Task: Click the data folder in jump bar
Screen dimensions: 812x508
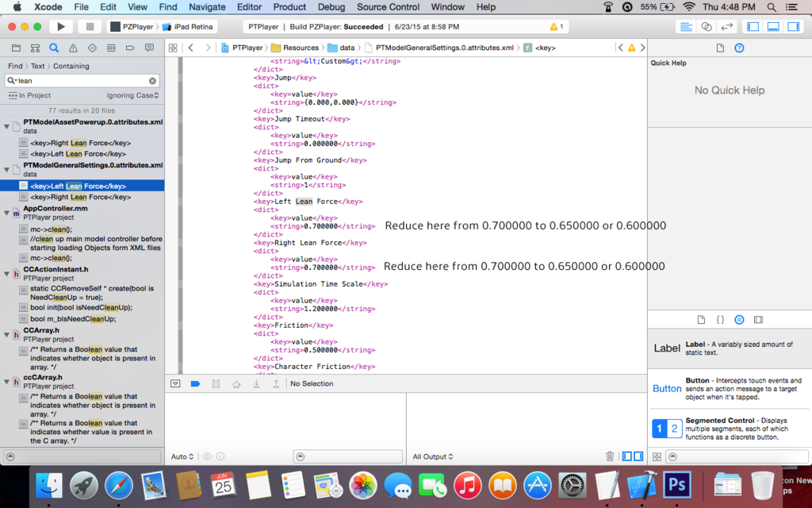Action: pos(341,48)
